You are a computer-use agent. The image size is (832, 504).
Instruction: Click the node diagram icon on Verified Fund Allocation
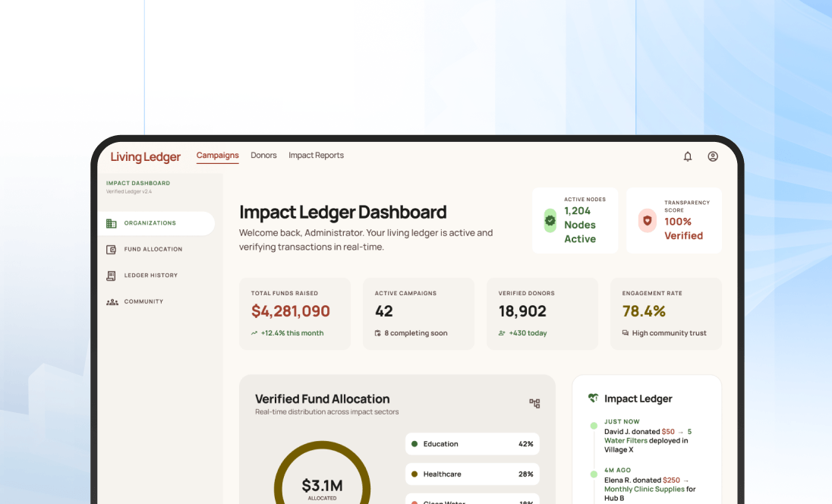534,404
